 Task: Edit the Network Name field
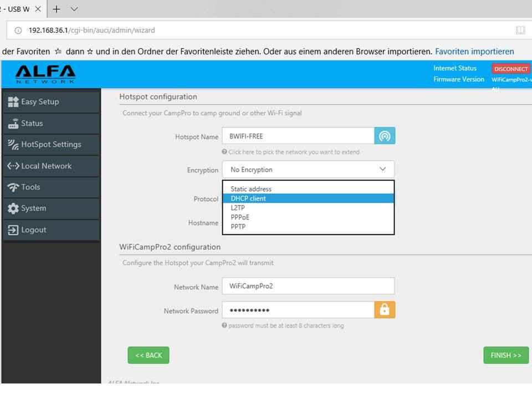tap(309, 286)
